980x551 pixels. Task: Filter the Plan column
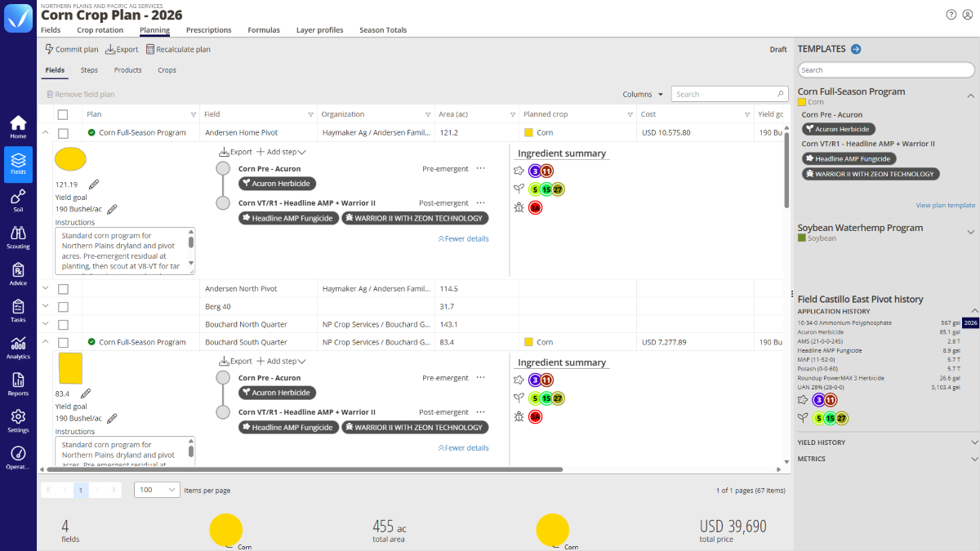[194, 114]
